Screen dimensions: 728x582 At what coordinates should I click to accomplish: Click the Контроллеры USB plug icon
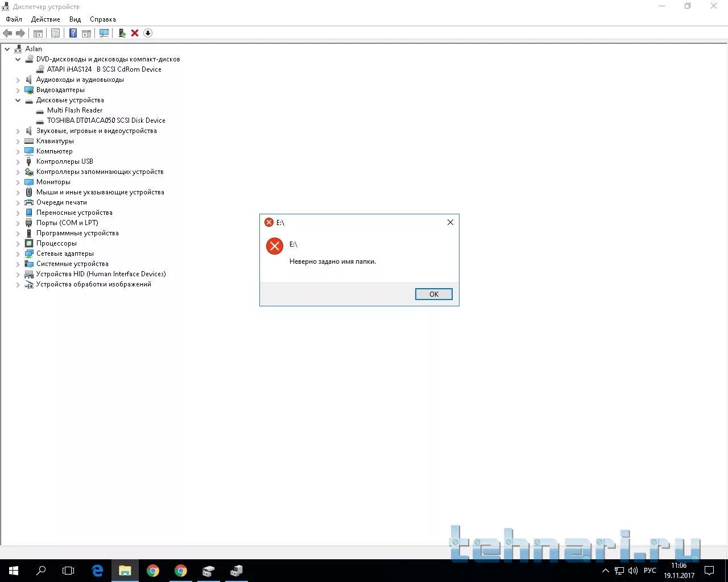coord(29,161)
